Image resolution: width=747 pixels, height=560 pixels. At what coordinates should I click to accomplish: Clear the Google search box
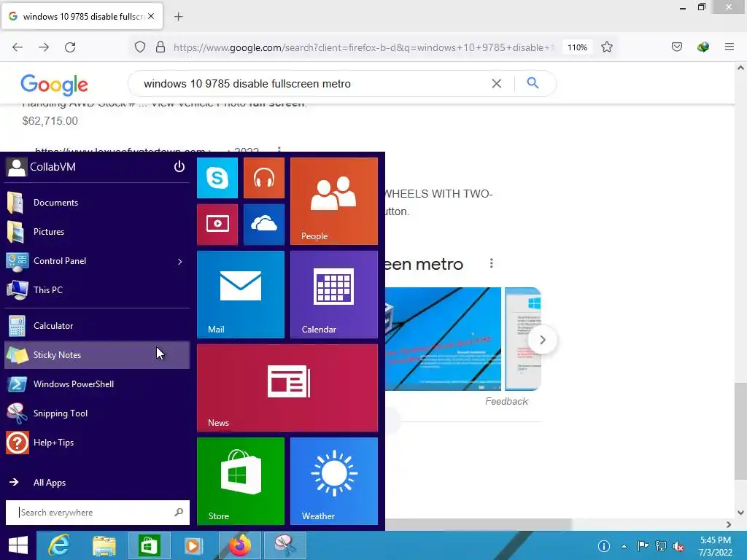[x=496, y=84]
